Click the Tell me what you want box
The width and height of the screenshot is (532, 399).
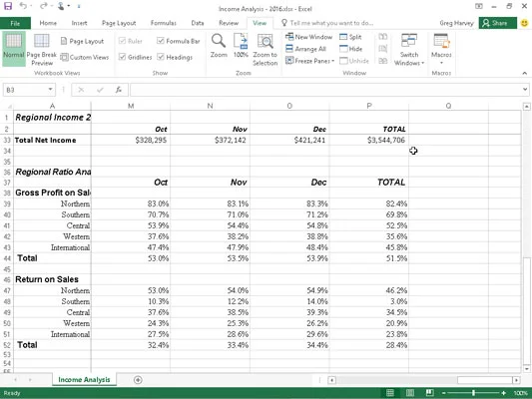click(327, 23)
